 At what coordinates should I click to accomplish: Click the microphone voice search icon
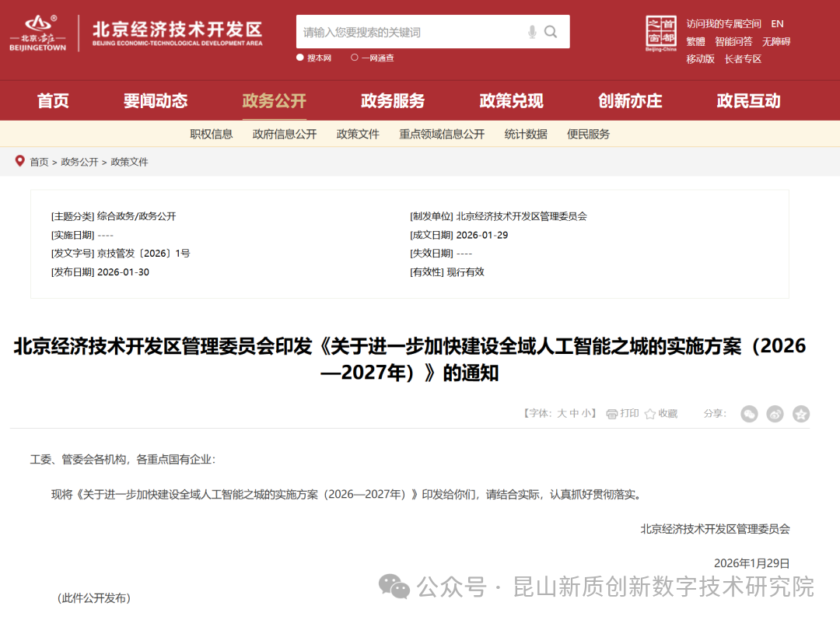[x=532, y=32]
